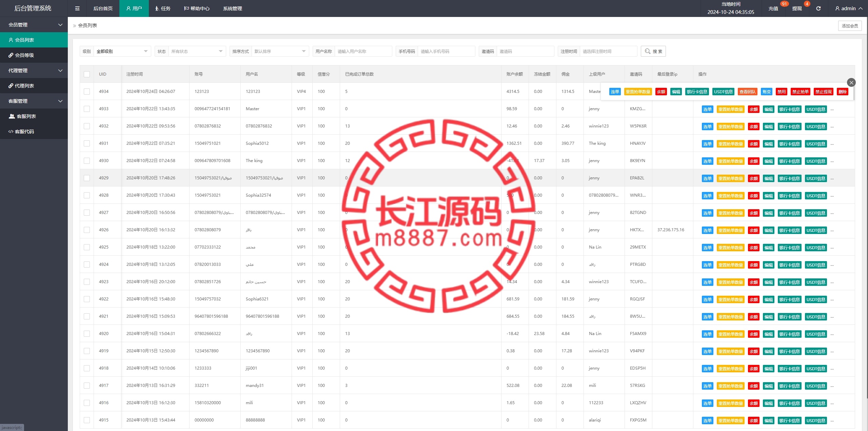Click 重置抢单数量 button for UID 4922
This screenshot has width=868, height=431.
coord(730,299)
